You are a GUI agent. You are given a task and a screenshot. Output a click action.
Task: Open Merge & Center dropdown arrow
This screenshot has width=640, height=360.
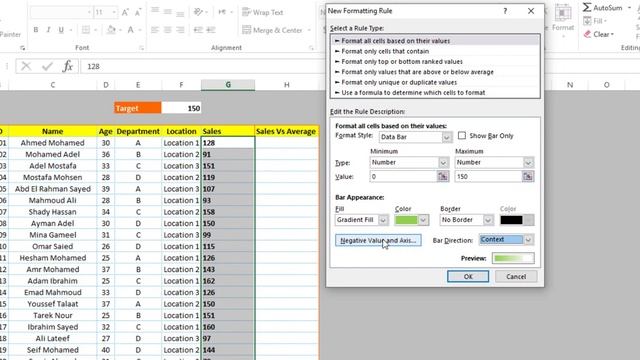click(309, 30)
